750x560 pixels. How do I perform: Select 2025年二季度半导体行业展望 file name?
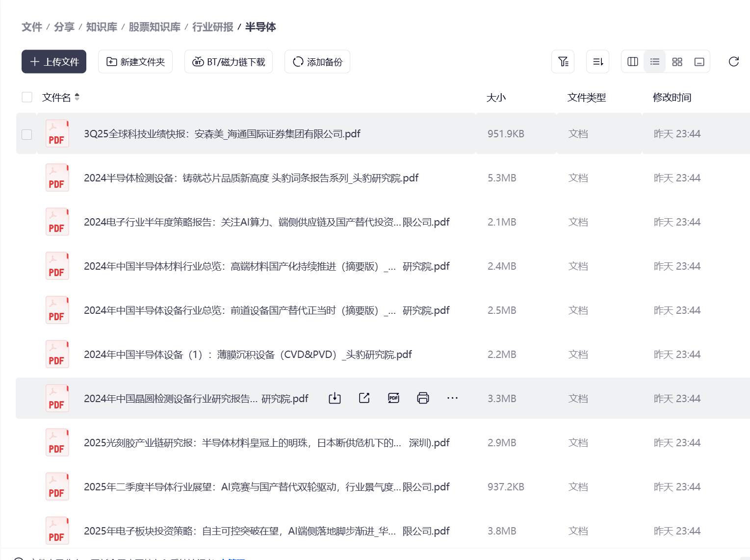[267, 487]
